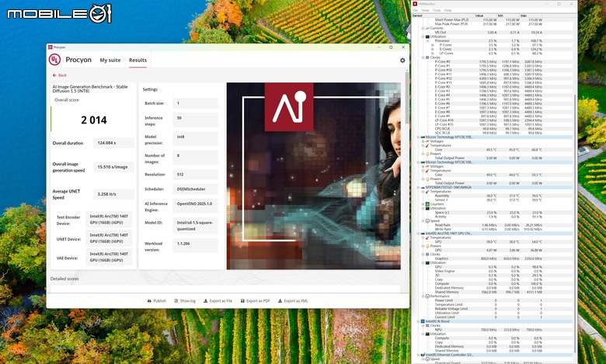The image size is (606, 364).
Task: Collapse the Intel(R) AI Boost node
Action: (x=418, y=321)
